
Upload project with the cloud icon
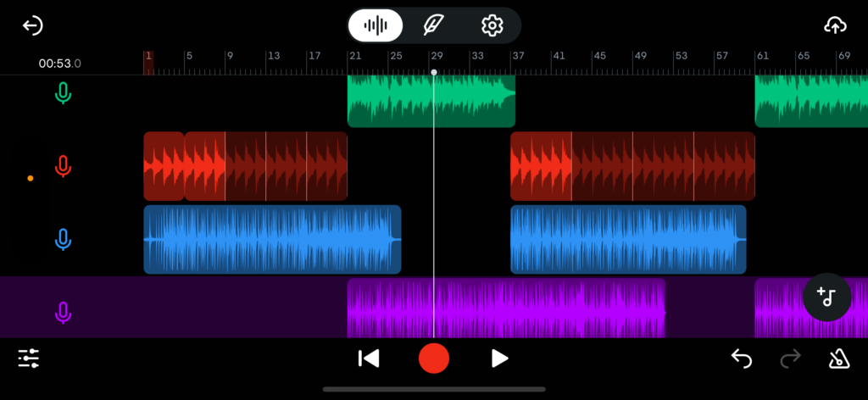pyautogui.click(x=835, y=25)
